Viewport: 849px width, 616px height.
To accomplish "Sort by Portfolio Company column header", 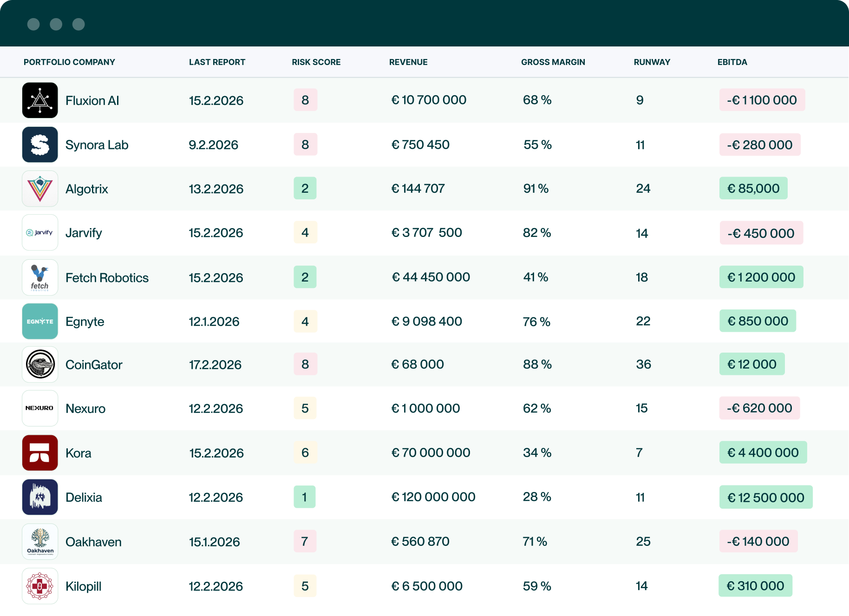I will (69, 62).
